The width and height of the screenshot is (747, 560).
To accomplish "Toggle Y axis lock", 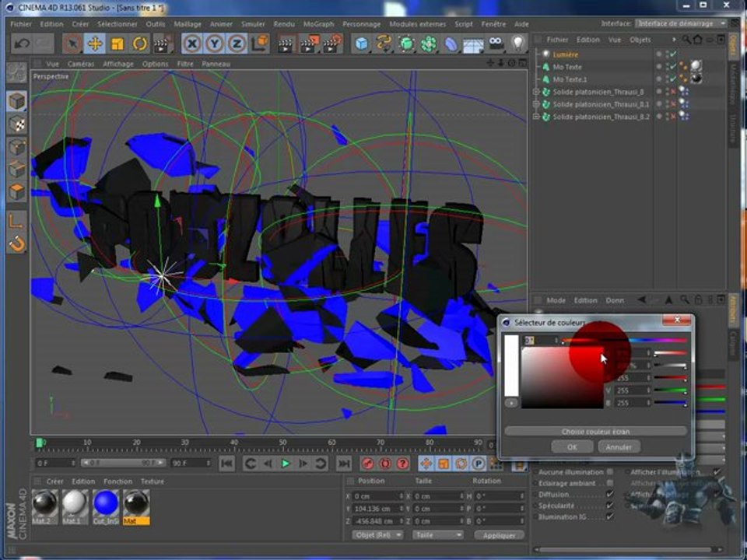I will point(215,44).
